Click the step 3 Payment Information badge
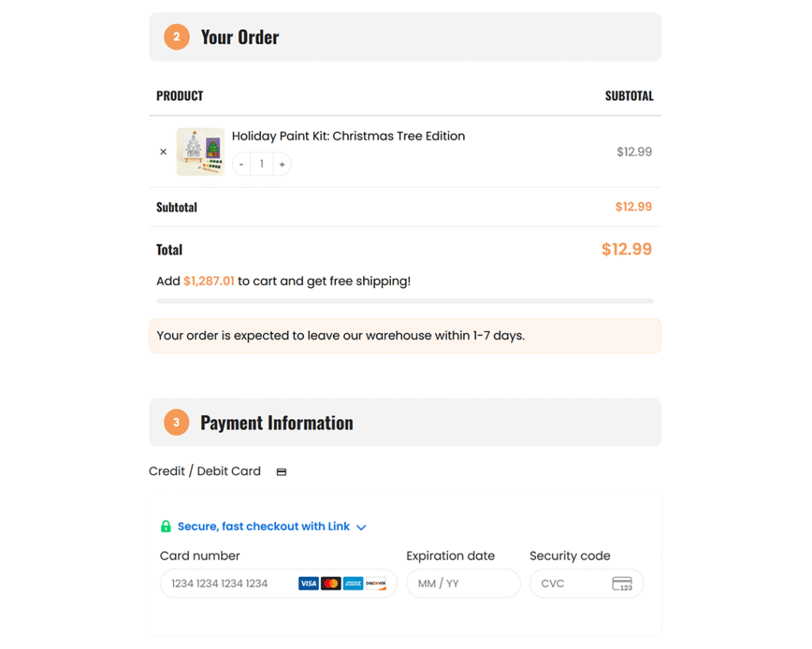812x649 pixels. [176, 423]
